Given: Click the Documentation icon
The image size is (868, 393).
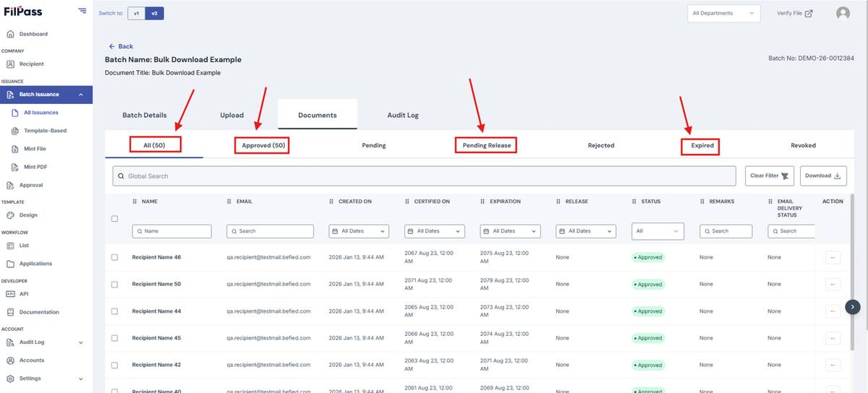Looking at the screenshot, I should click(11, 312).
